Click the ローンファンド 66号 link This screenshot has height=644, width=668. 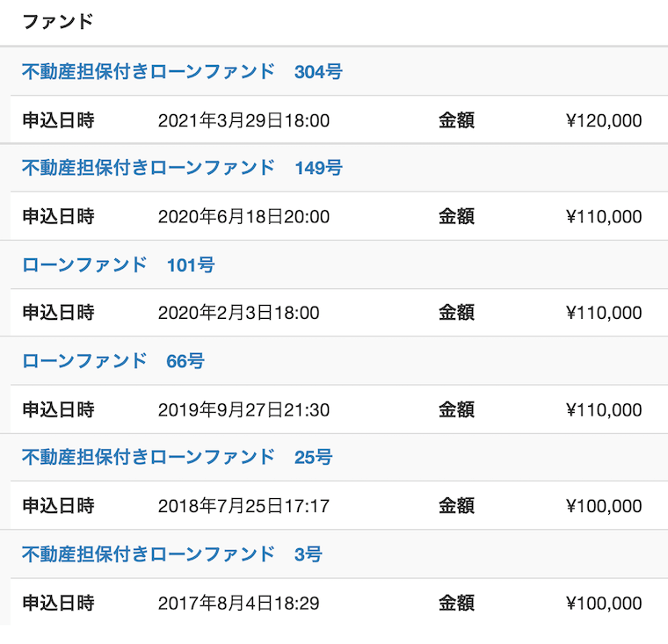coord(113,361)
